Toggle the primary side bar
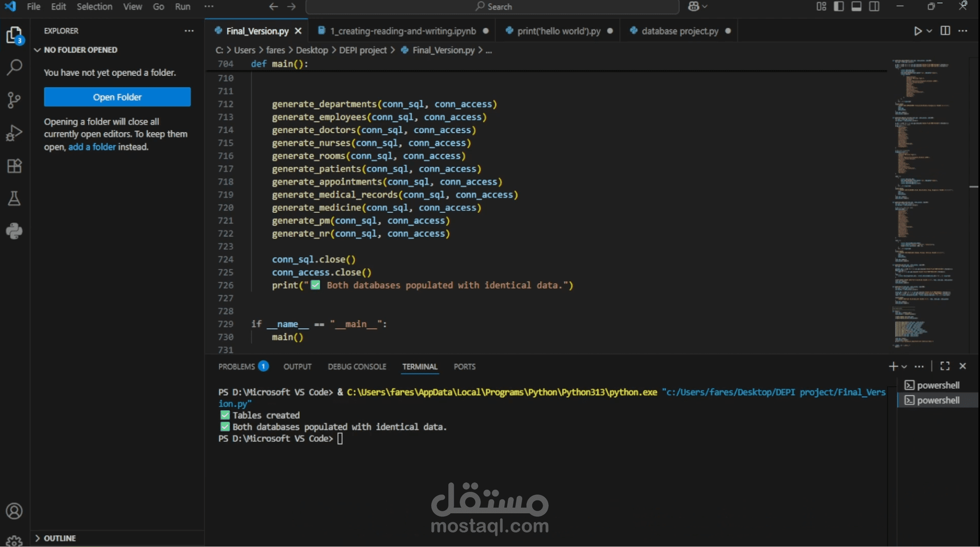 click(x=839, y=6)
